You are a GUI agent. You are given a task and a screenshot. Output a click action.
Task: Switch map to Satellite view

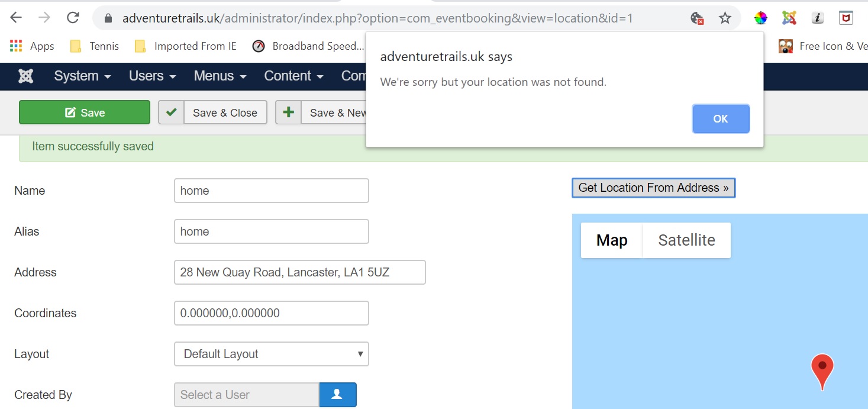686,240
